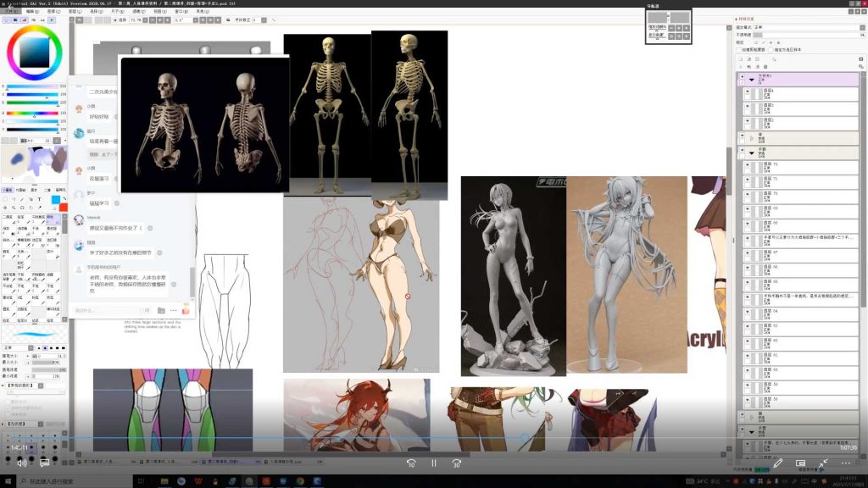The height and width of the screenshot is (488, 868).
Task: Select the lasso selection tool
Action: 14,199
